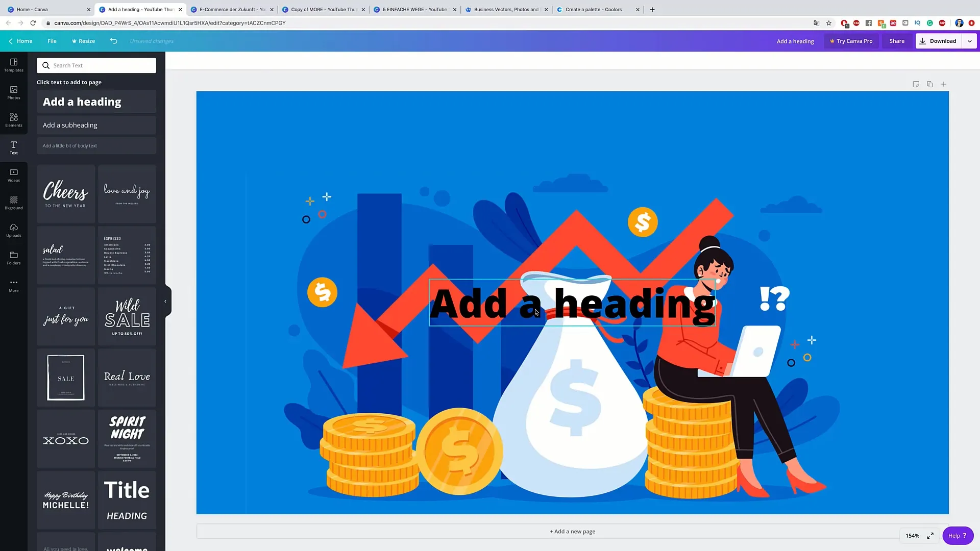
Task: Select the Background panel icon
Action: [13, 202]
